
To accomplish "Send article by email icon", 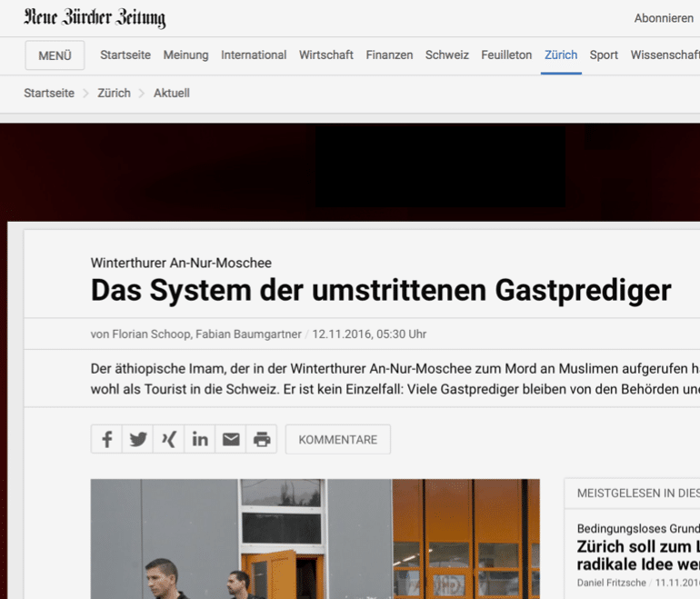I will (x=231, y=440).
